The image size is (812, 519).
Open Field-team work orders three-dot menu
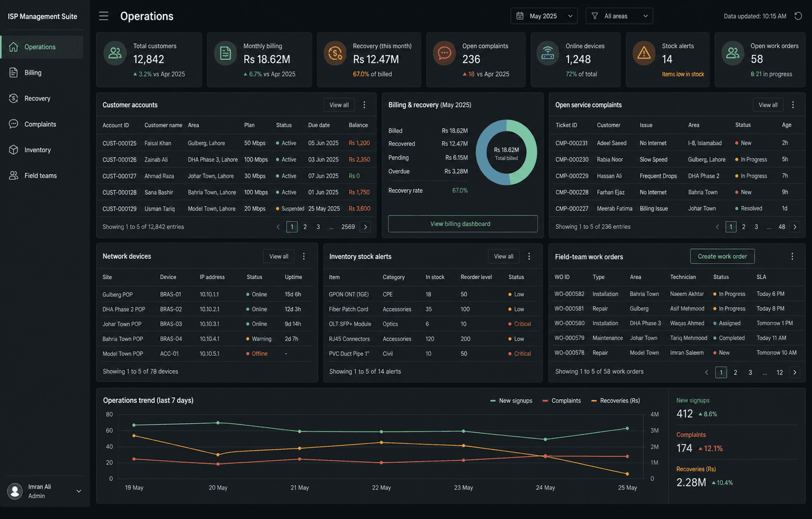click(792, 256)
